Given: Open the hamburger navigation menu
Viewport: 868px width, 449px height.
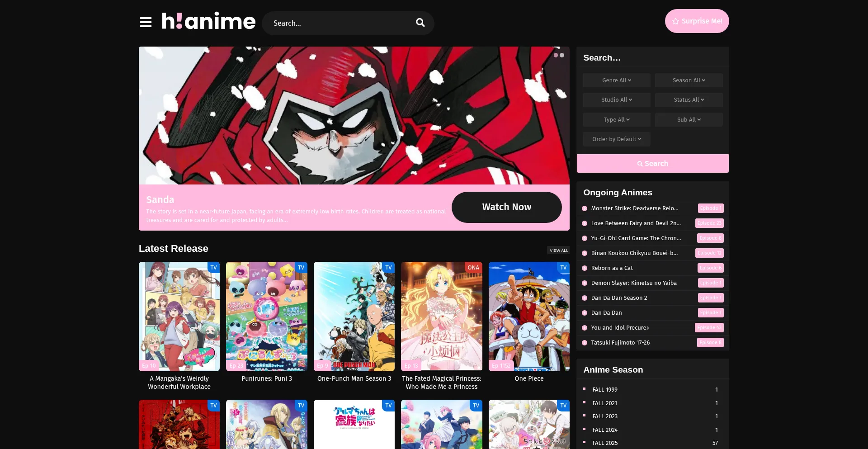Looking at the screenshot, I should [x=146, y=22].
